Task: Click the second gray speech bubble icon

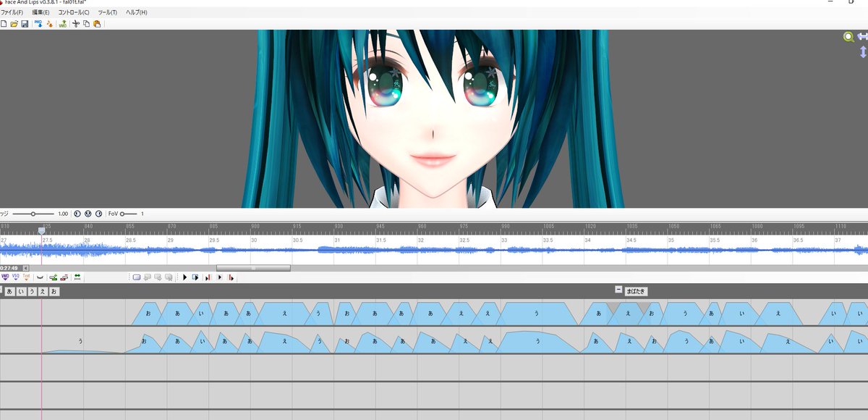Action: (x=158, y=277)
